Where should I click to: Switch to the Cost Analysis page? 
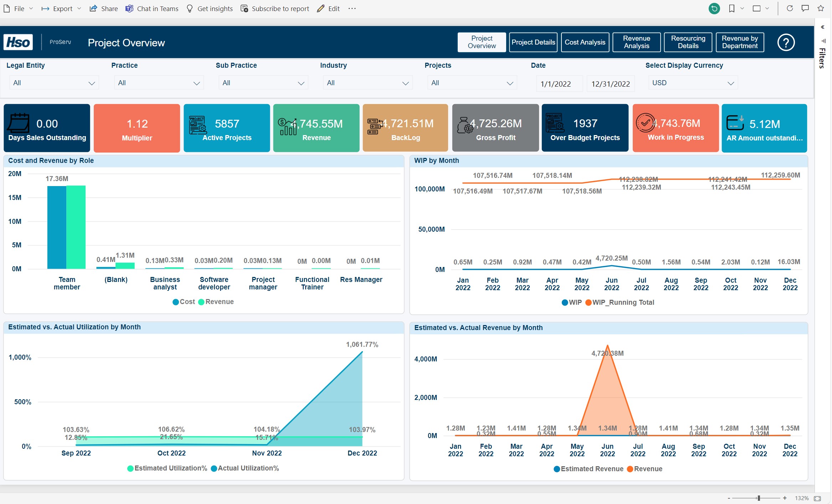[x=585, y=42]
